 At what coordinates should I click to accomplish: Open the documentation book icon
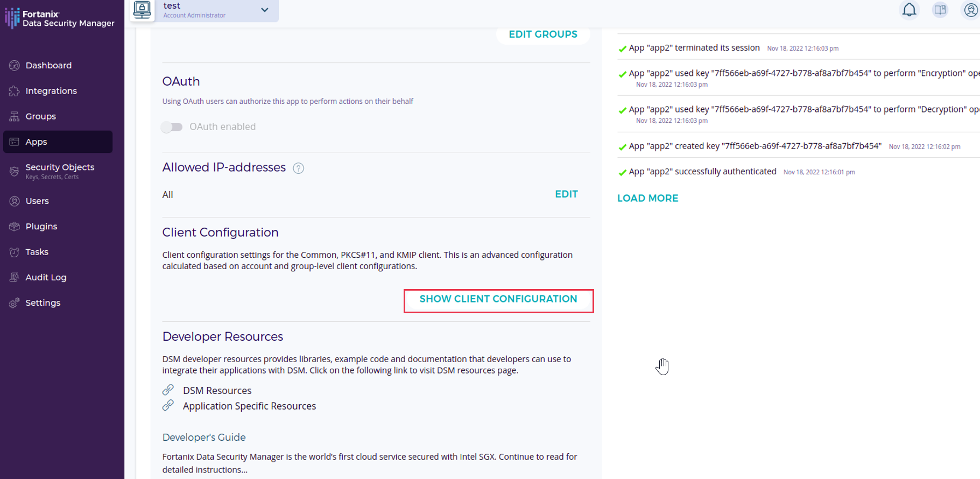tap(940, 10)
